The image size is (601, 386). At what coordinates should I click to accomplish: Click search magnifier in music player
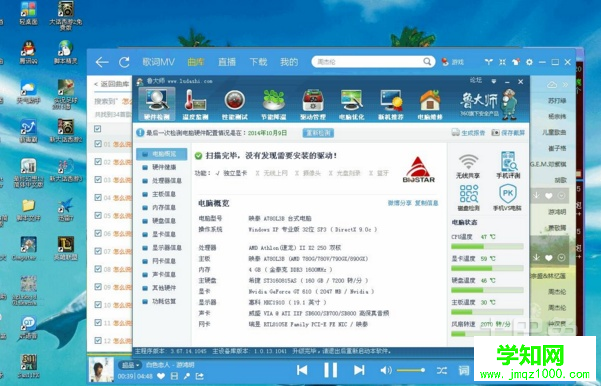click(427, 62)
